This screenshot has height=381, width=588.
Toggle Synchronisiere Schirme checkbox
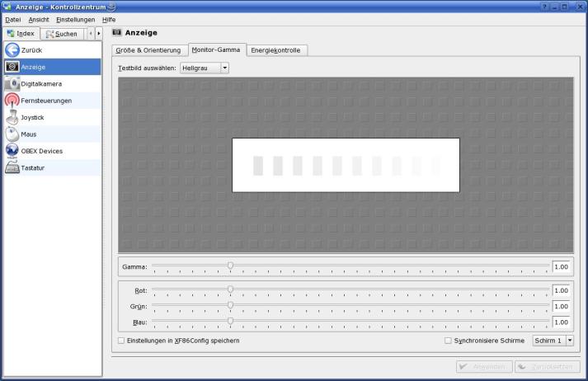pos(448,341)
